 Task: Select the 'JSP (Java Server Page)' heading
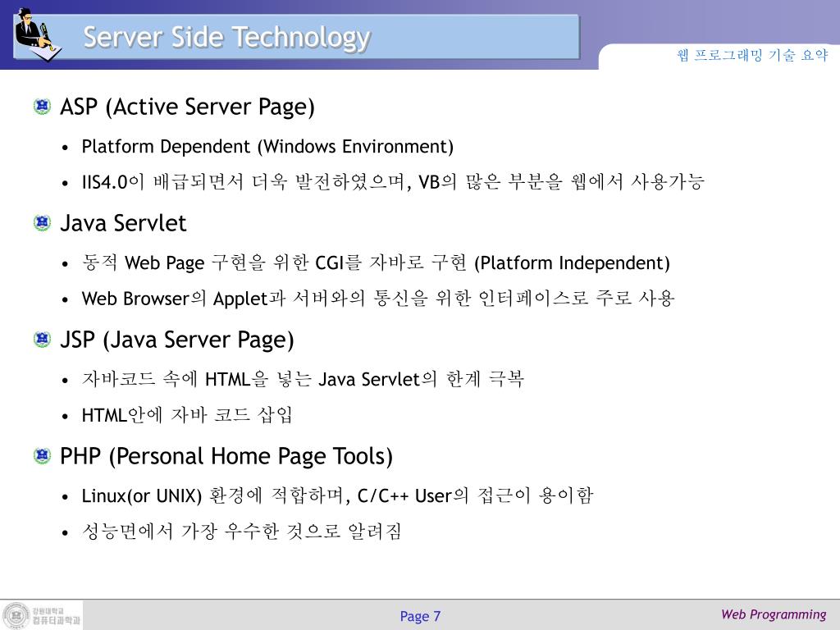coord(177,340)
